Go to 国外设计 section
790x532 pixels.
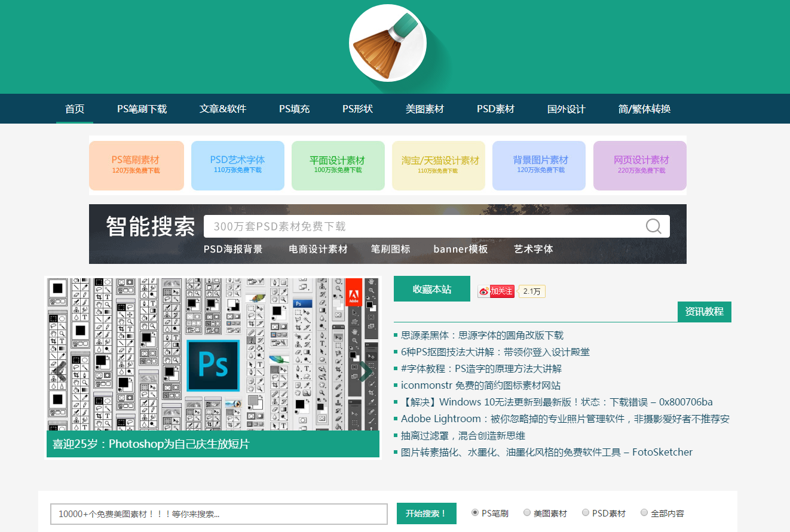coord(566,109)
